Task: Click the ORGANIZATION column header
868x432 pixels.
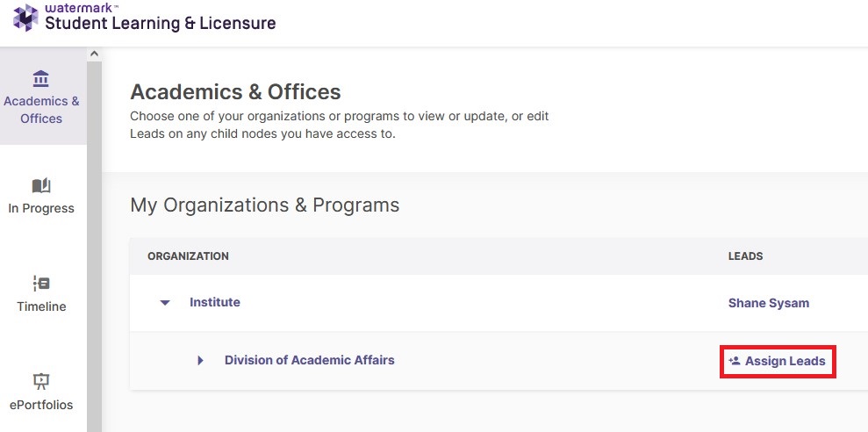Action: (188, 256)
